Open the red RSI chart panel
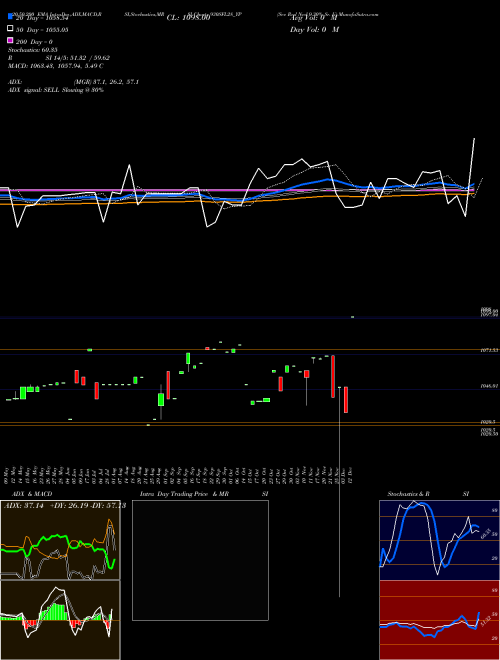This screenshot has width=500, height=660. (439, 620)
